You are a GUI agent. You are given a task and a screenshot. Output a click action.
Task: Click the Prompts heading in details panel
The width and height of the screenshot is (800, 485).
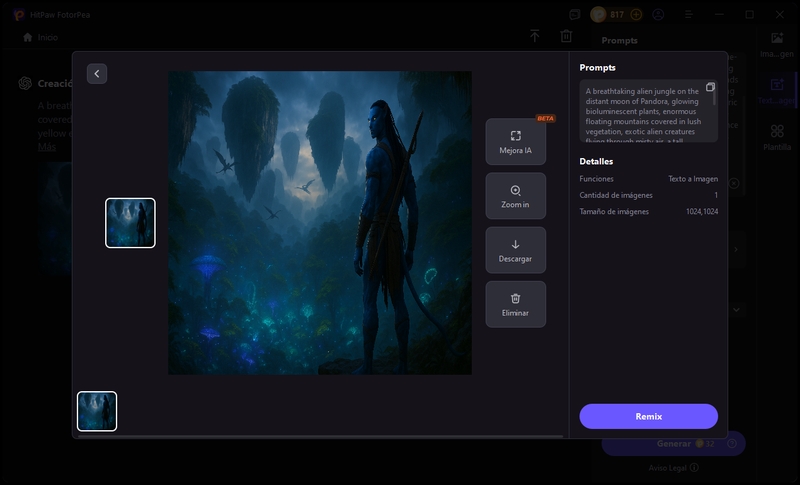597,67
